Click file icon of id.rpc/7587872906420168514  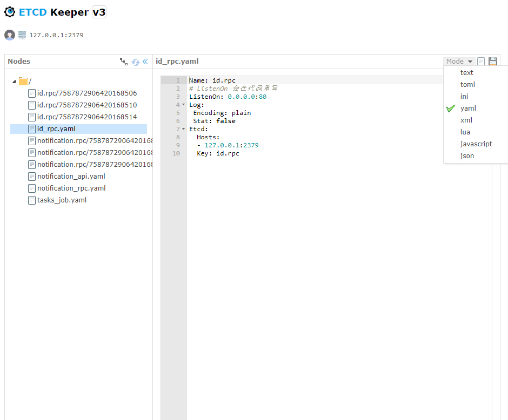pos(32,117)
